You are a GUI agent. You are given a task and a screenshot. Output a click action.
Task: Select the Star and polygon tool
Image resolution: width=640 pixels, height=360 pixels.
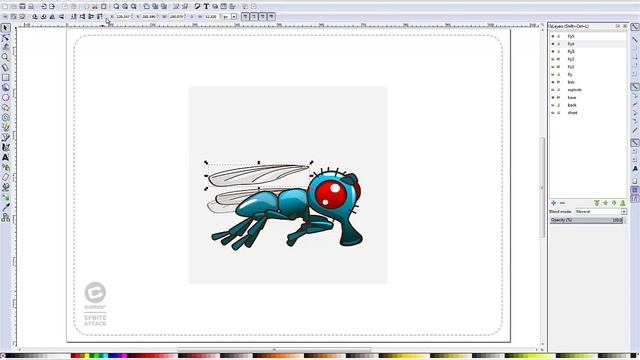[5, 107]
